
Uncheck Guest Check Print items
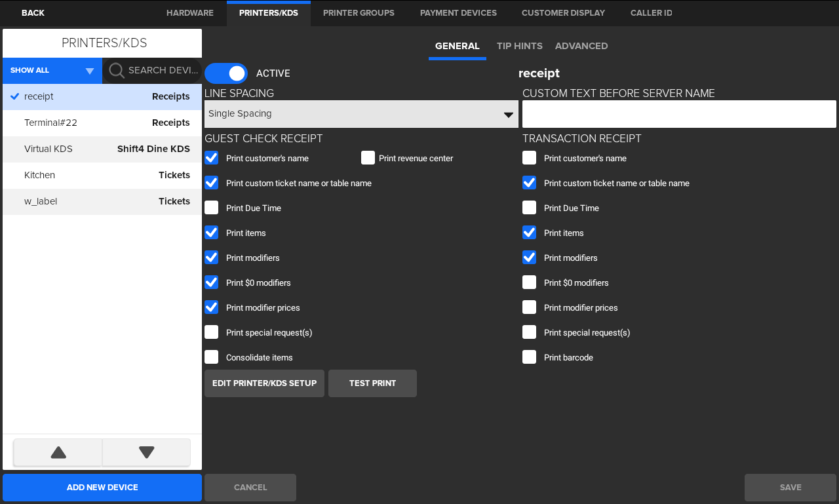pyautogui.click(x=211, y=233)
